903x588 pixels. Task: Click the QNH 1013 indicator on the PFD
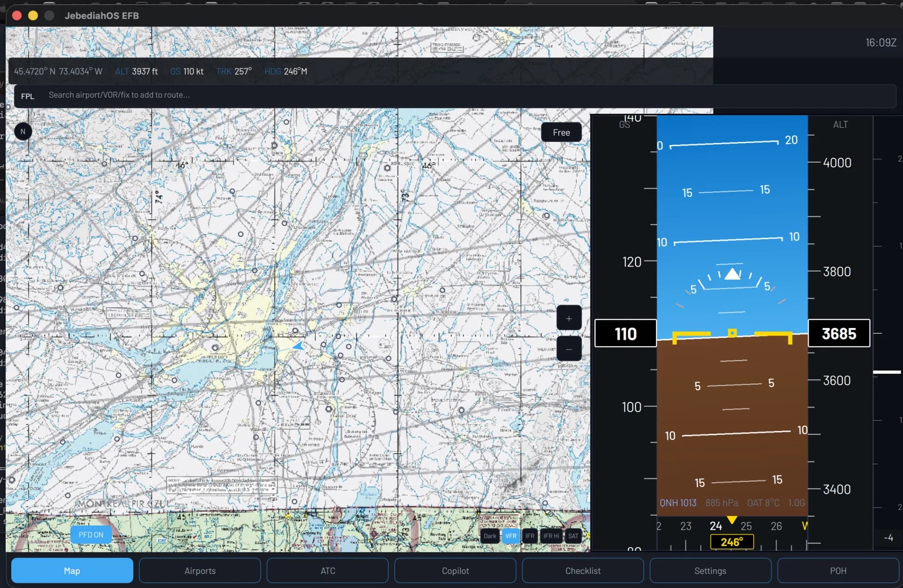(678, 502)
